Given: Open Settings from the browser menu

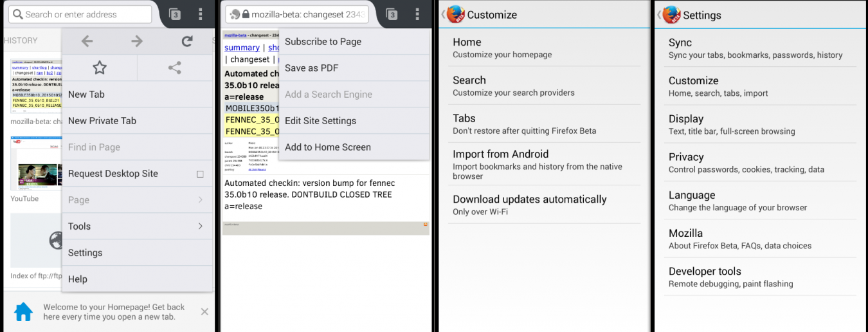Looking at the screenshot, I should (138, 253).
